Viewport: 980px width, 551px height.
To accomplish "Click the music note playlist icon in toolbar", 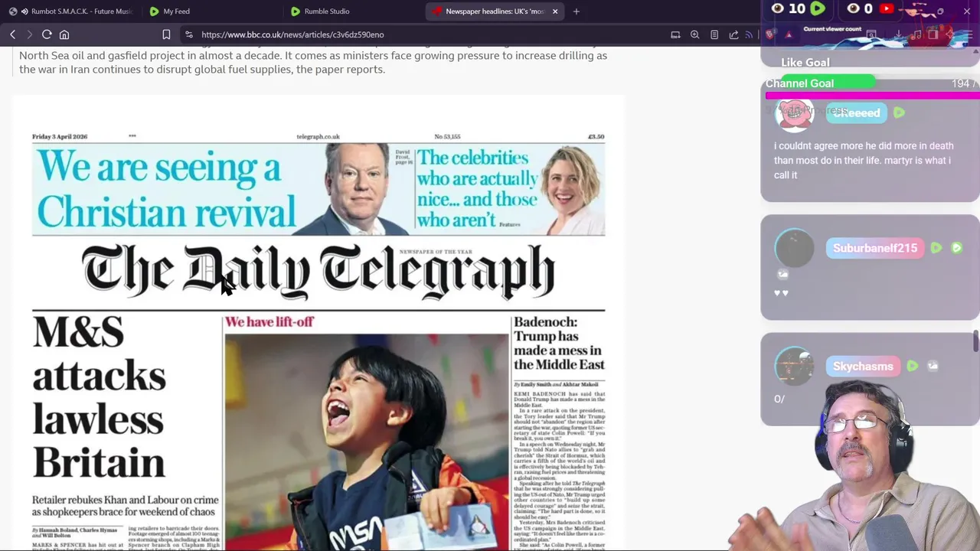I will click(916, 34).
